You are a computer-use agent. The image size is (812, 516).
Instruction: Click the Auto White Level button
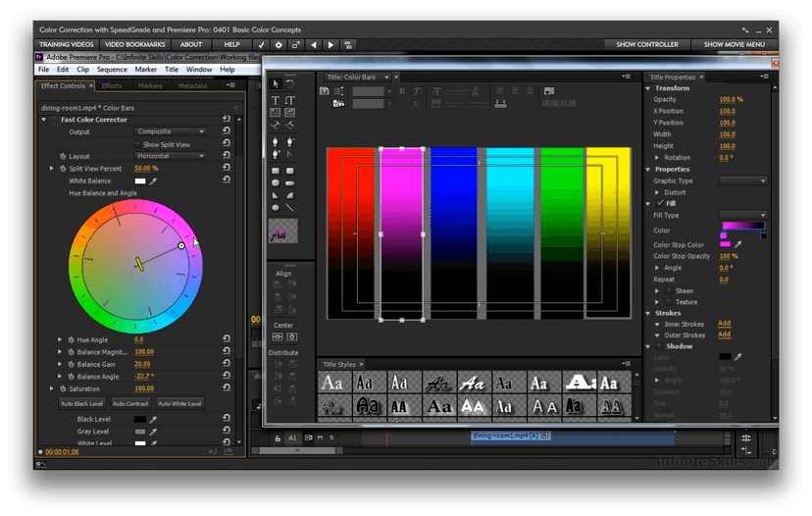click(179, 403)
